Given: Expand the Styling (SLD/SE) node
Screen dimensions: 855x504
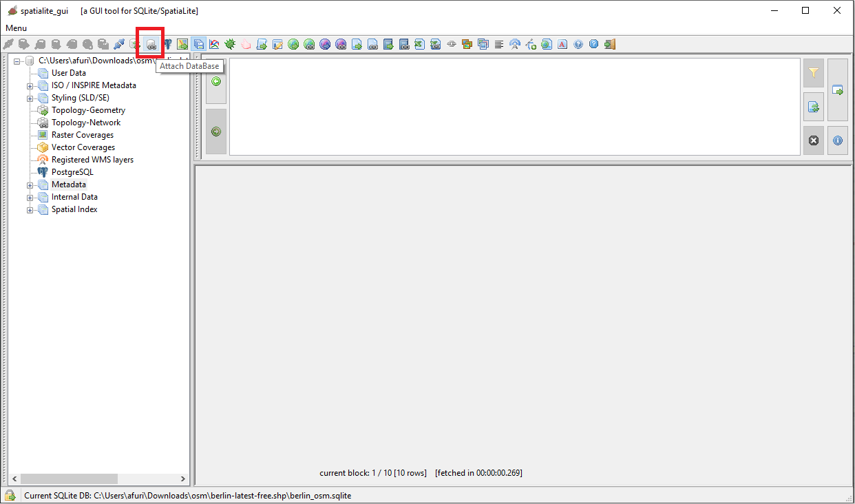Looking at the screenshot, I should click(x=30, y=98).
